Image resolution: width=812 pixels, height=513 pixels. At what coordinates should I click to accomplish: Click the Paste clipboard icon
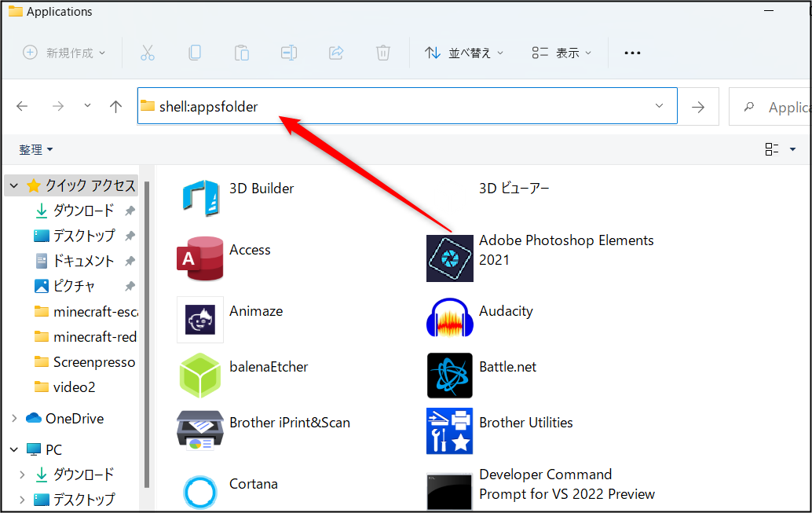(x=242, y=53)
